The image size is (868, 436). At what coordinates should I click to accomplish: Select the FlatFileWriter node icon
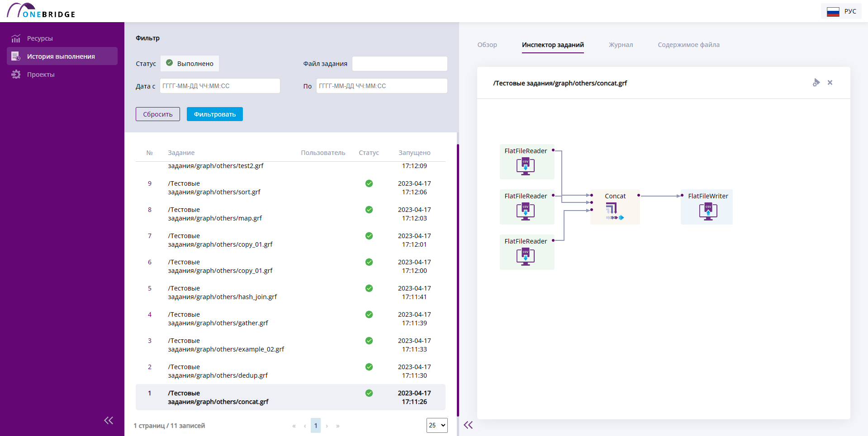coord(708,211)
